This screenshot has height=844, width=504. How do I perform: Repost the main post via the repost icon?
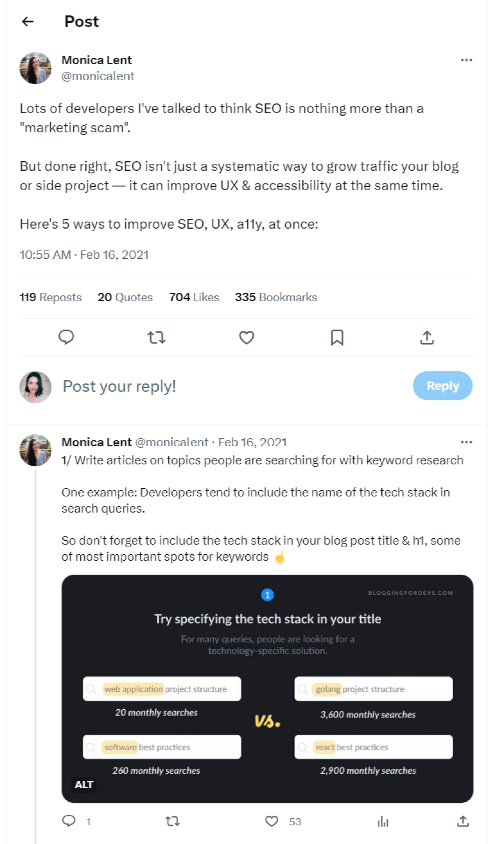click(156, 337)
